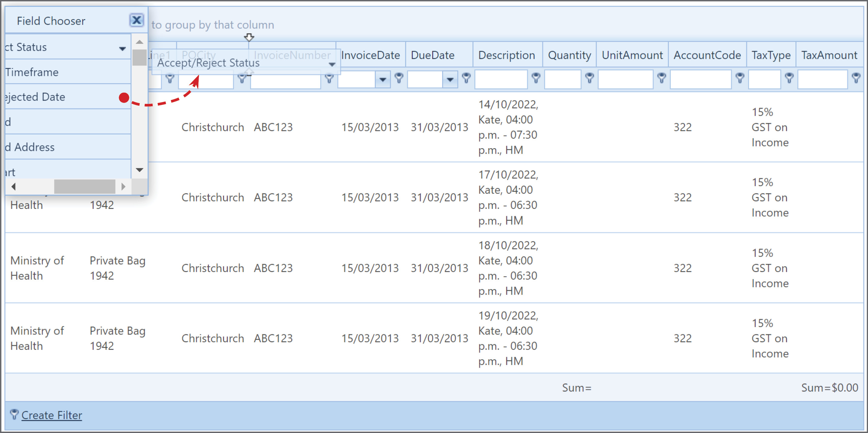Viewport: 868px width, 433px height.
Task: Click the TaxAmount filter funnel icon
Action: pos(856,78)
